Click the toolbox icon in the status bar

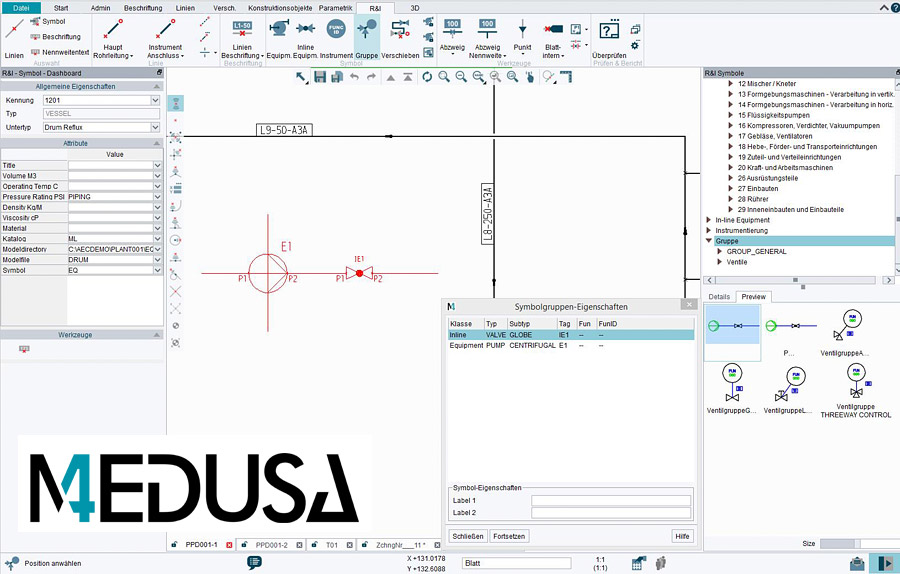pos(857,563)
